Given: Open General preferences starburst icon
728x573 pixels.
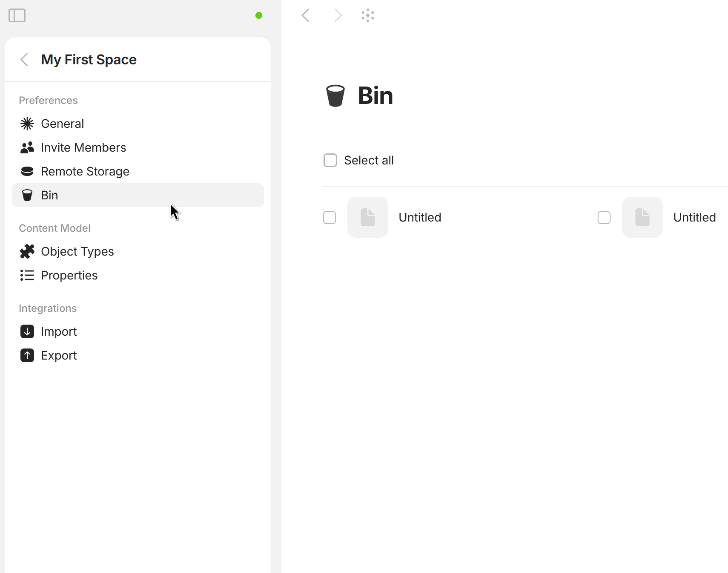Looking at the screenshot, I should tap(27, 124).
